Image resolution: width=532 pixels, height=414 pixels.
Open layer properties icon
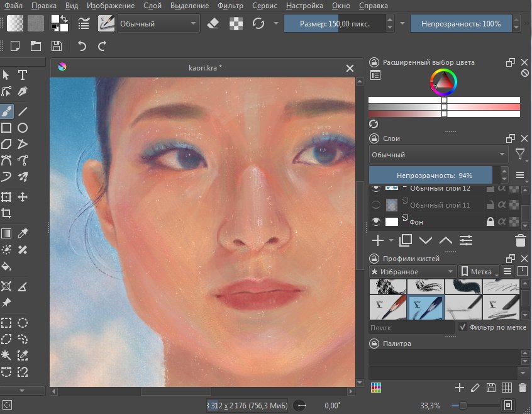[x=466, y=240]
